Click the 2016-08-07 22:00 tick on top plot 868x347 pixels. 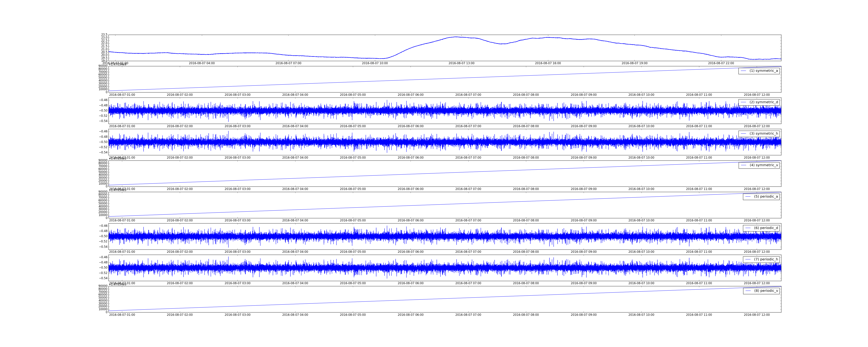pyautogui.click(x=721, y=63)
